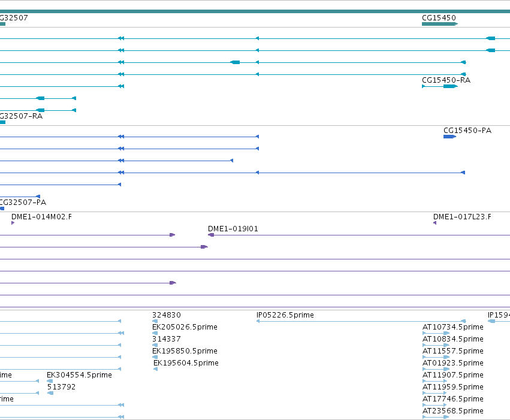This screenshot has height=420, width=510.
Task: Select the AT23568.5prime label
Action: [x=452, y=411]
